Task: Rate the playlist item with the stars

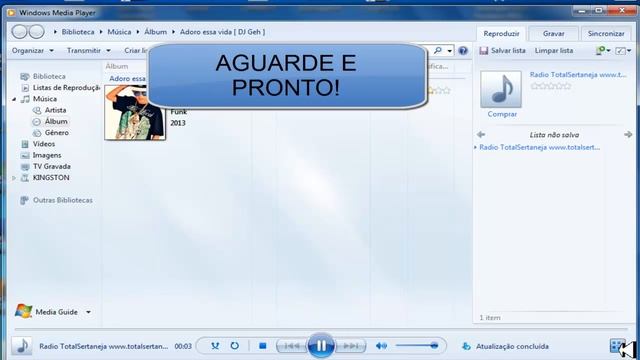Action: (x=551, y=86)
